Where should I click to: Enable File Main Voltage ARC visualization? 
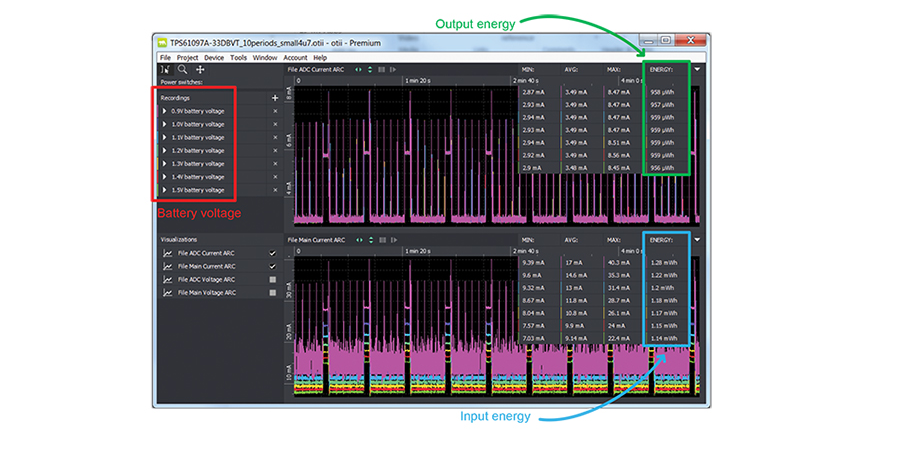point(272,292)
